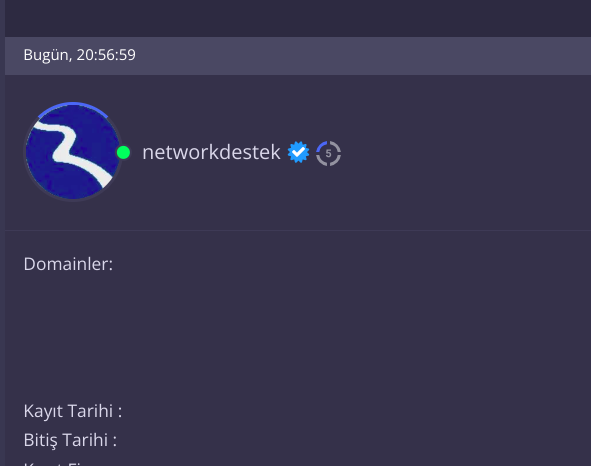Click the divider line under the user row
Viewport: 591px width, 466px height.
[x=298, y=230]
